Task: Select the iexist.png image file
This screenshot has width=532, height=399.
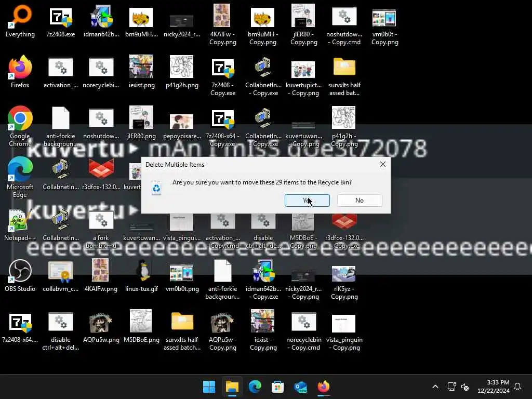Action: click(141, 72)
